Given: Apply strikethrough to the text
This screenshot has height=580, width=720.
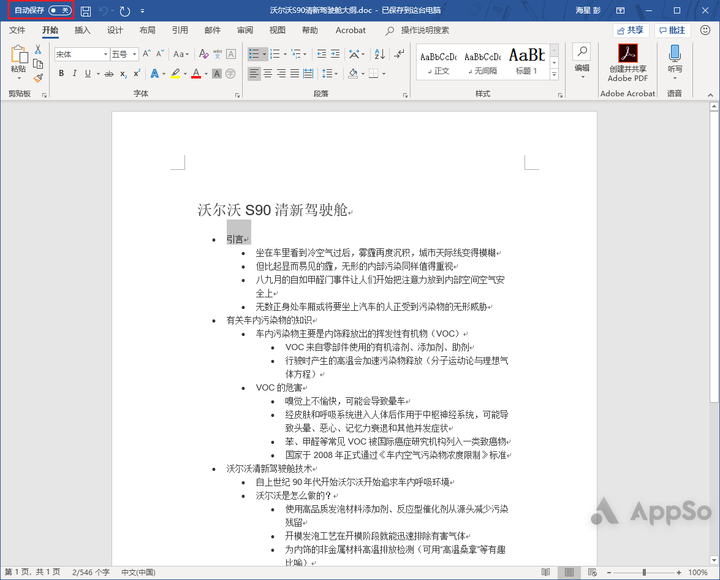Looking at the screenshot, I should coord(109,73).
